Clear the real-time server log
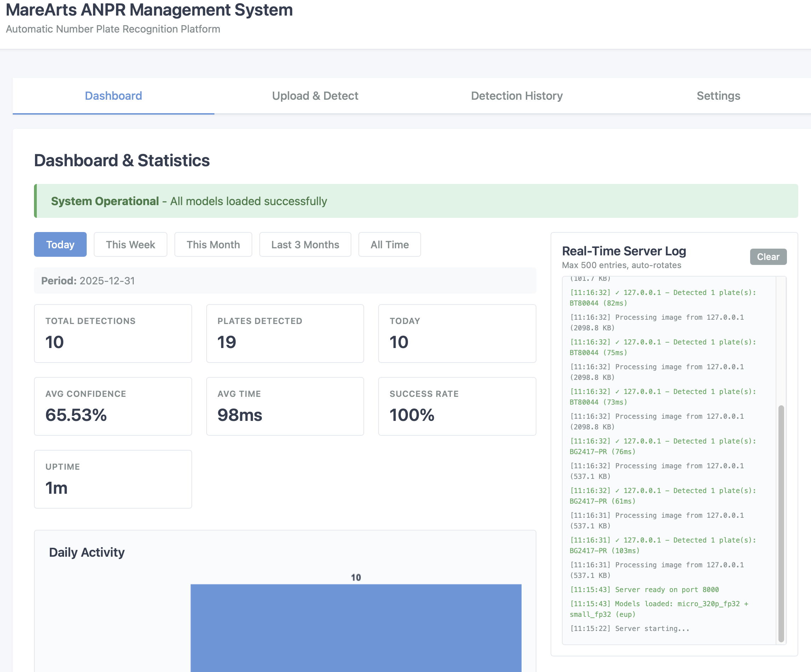 768,257
